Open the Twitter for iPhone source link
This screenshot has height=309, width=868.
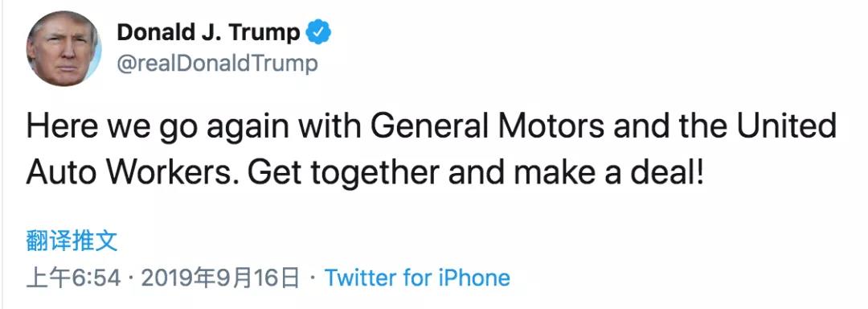pos(417,278)
